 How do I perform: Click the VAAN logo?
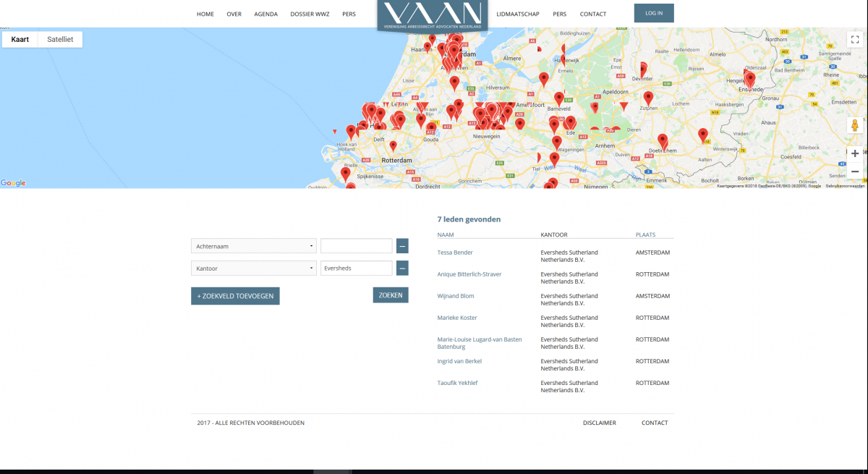[x=432, y=15]
